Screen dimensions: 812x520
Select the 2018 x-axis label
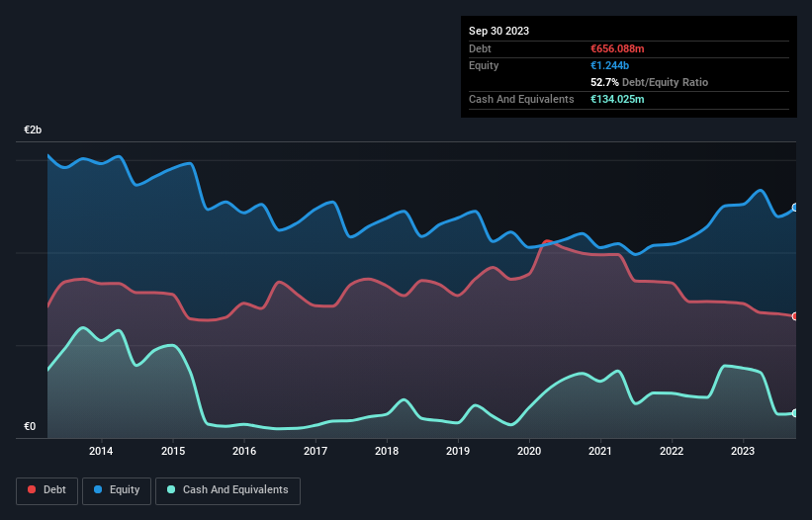click(387, 451)
